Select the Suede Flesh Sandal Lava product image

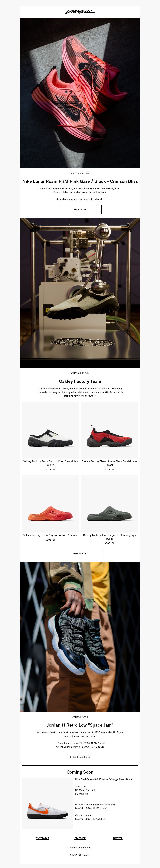click(109, 430)
